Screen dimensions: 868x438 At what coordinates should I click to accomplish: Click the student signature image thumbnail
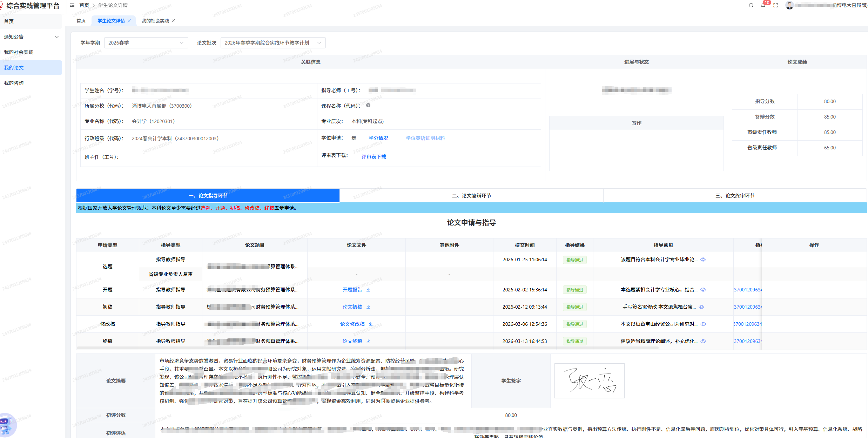tap(589, 381)
